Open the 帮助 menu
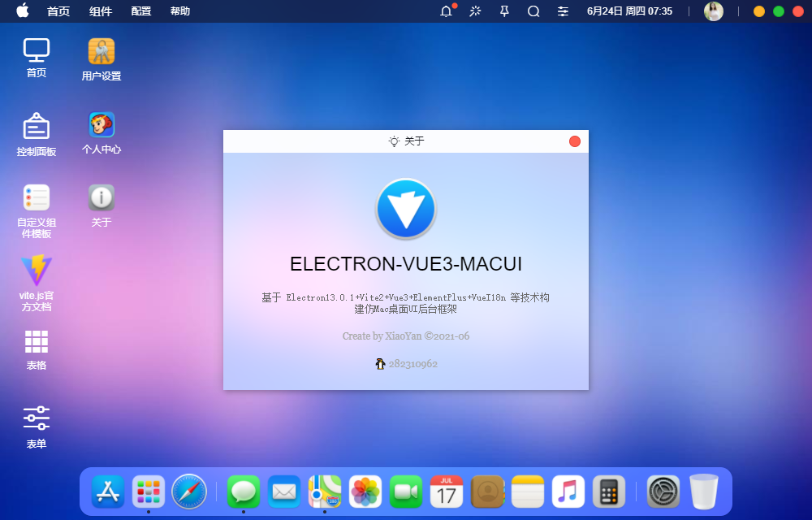The height and width of the screenshot is (520, 812). click(x=179, y=11)
